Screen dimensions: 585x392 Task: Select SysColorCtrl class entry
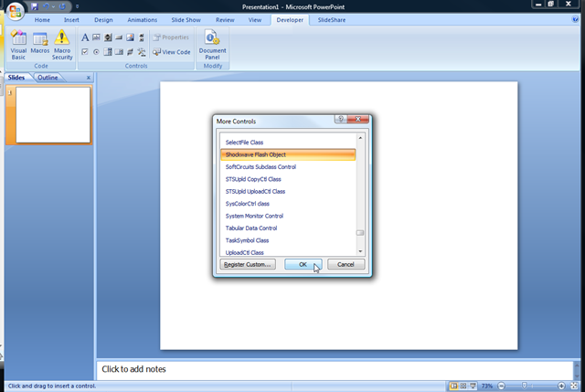coord(288,204)
